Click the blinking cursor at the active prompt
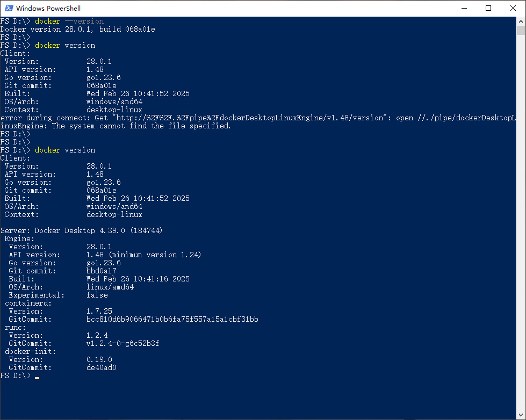526x420 pixels. pyautogui.click(x=37, y=378)
